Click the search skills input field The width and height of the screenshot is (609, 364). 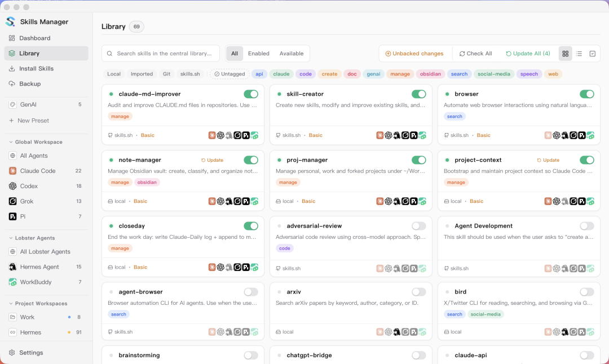coord(161,54)
